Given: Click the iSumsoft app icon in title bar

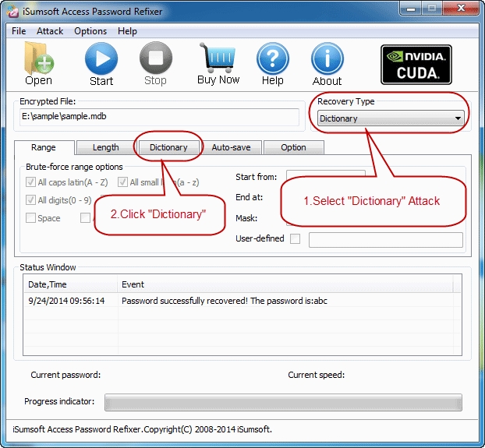Looking at the screenshot, I should click(x=13, y=12).
